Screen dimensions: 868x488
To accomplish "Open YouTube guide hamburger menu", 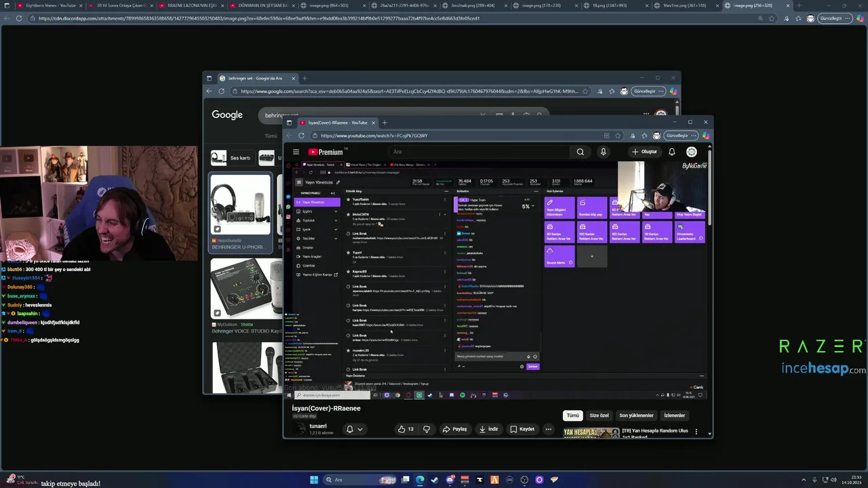I will point(296,152).
